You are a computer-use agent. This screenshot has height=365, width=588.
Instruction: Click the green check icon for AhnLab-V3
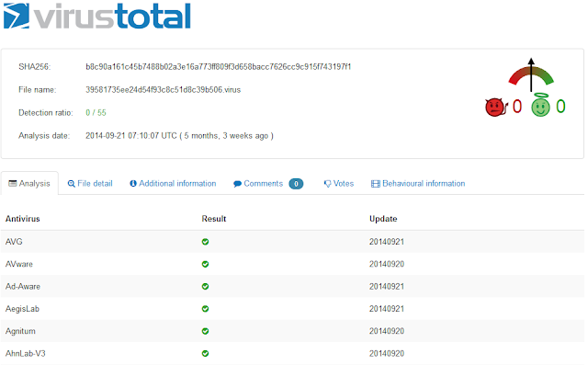coord(205,353)
